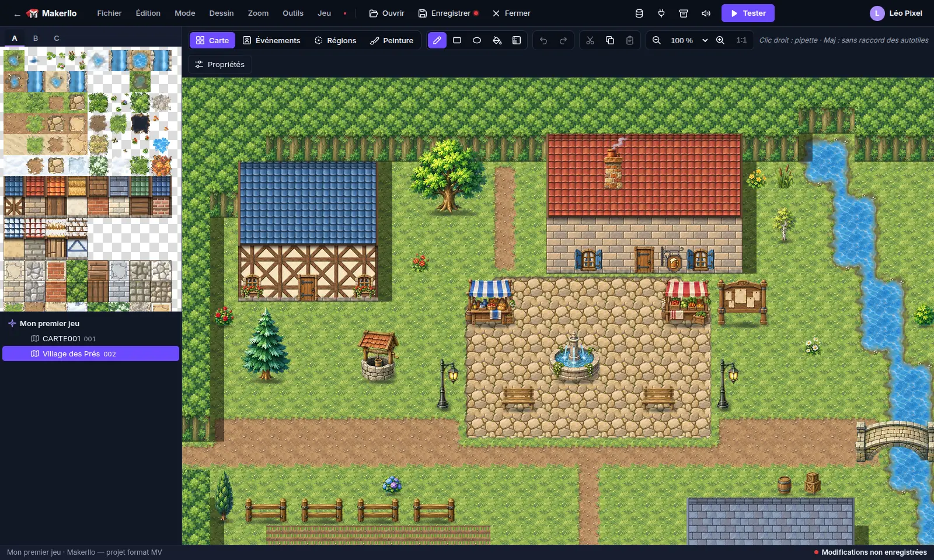This screenshot has height=560, width=934.
Task: Open the resource archive box icon
Action: click(684, 13)
